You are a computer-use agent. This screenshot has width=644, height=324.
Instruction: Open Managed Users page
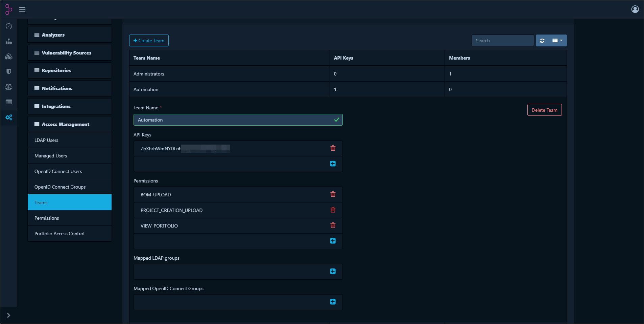[70, 156]
